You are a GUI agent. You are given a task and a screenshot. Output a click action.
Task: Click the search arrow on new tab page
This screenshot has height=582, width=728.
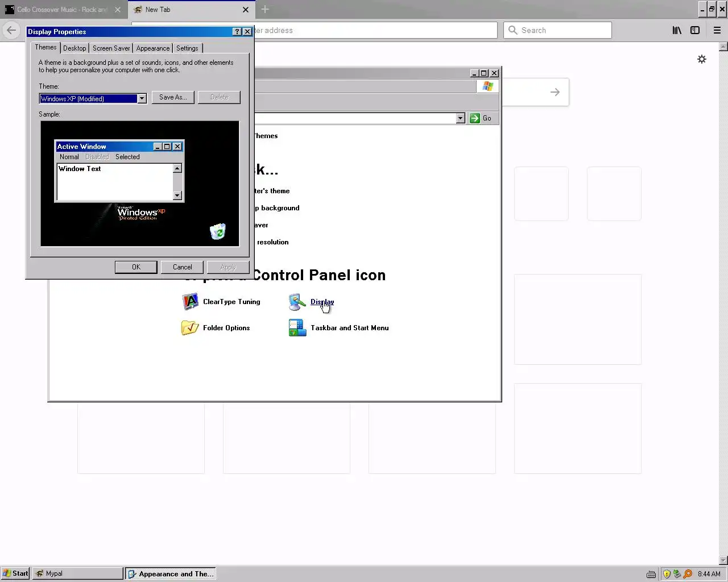click(x=555, y=92)
